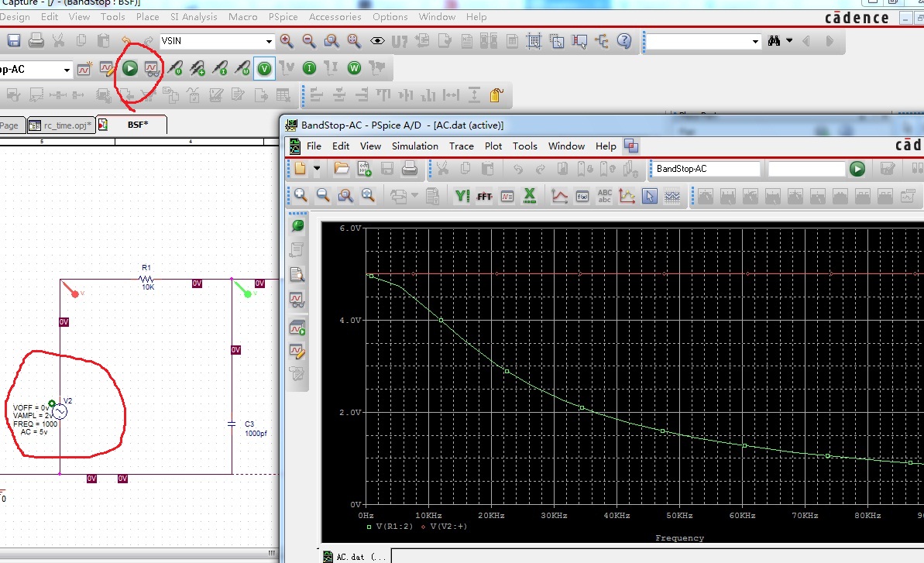Print the PSpice plot
This screenshot has height=563, width=924.
[x=410, y=168]
